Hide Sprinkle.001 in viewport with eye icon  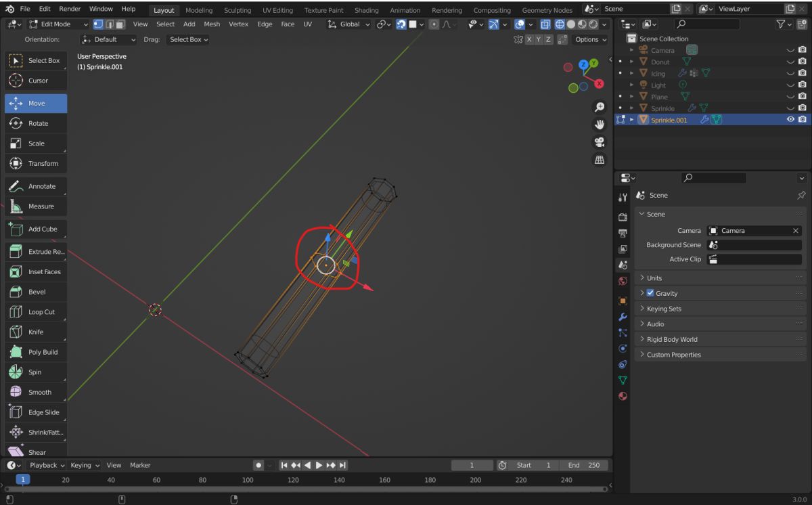790,120
